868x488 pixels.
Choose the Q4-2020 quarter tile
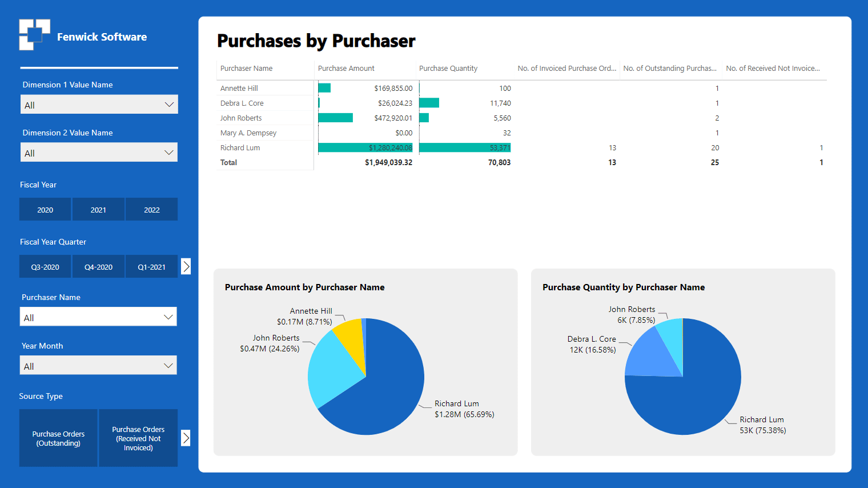pos(98,267)
